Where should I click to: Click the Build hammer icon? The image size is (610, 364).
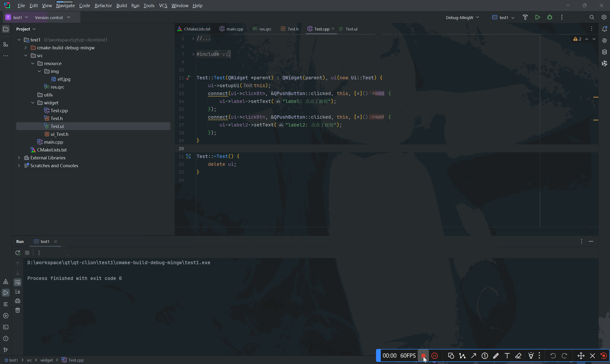coord(525,17)
